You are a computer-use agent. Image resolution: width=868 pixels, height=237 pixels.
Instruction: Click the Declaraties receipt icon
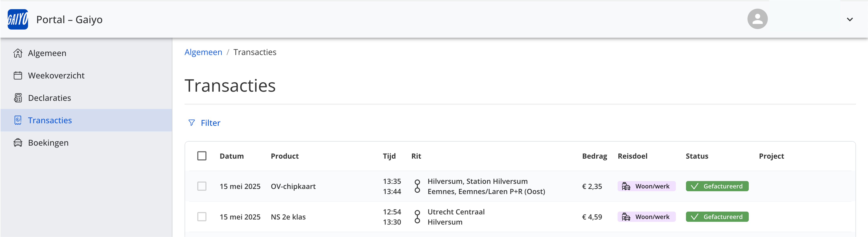[18, 98]
